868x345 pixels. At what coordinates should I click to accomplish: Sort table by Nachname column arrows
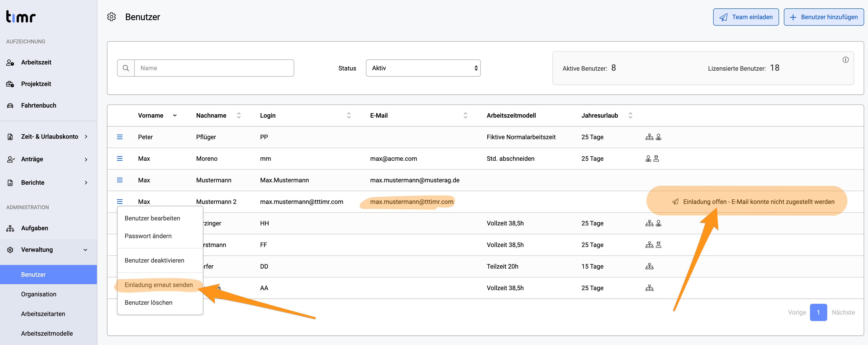tap(239, 115)
